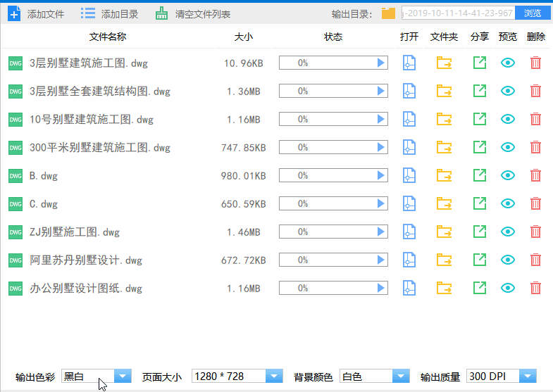Preview 300平米别墅建筑施工图.dwg with the eye icon
Screen dimensions: 553x392
coord(508,148)
